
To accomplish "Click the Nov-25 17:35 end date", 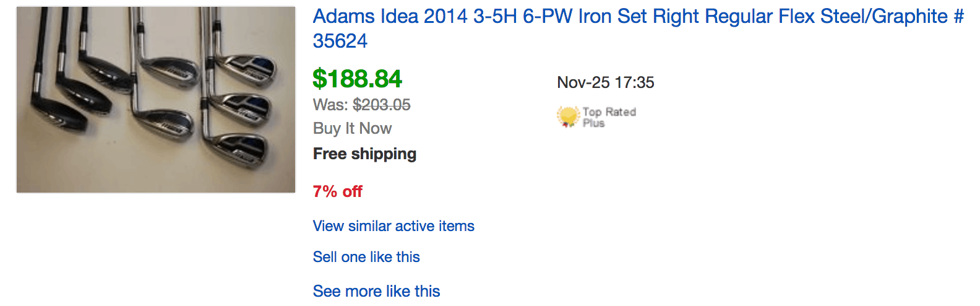I will 606,82.
